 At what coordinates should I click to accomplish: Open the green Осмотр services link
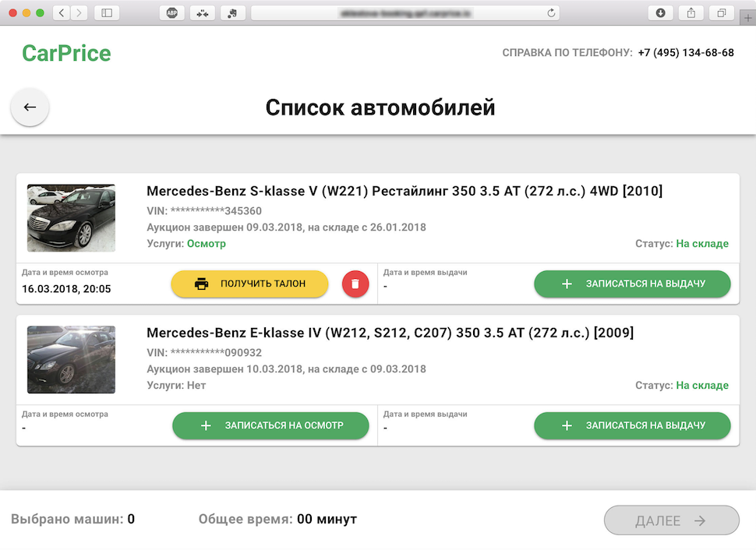(207, 243)
